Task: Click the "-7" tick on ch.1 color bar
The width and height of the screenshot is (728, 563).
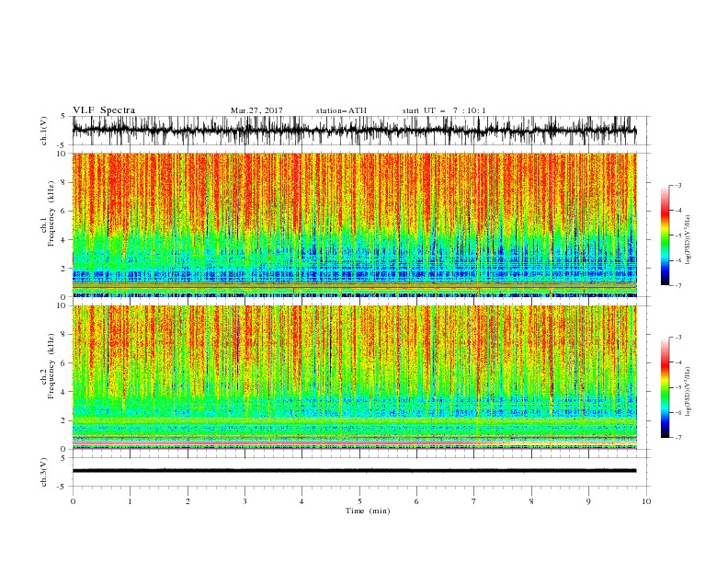Action: (x=678, y=285)
